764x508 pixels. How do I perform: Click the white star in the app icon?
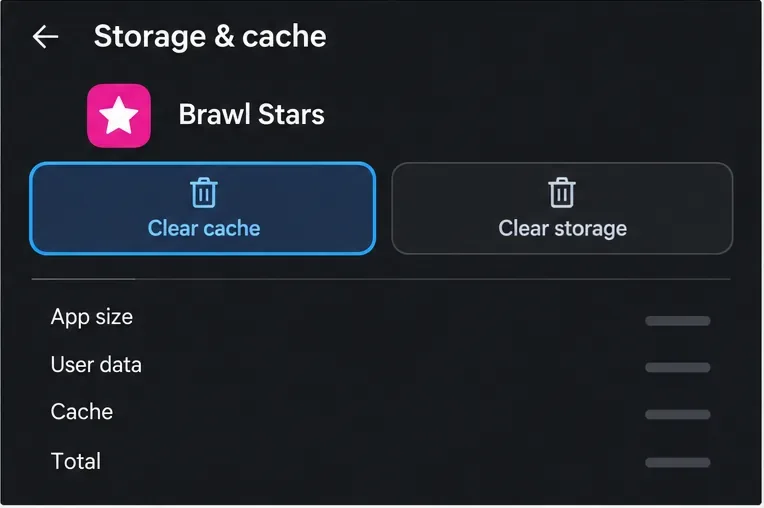point(118,115)
